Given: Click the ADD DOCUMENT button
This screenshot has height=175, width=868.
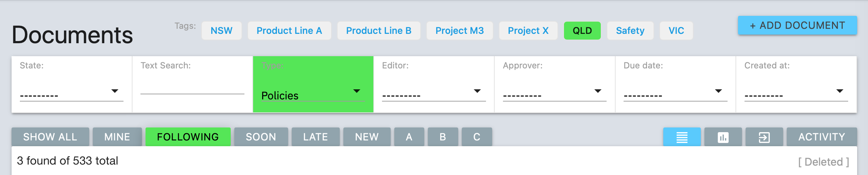Looking at the screenshot, I should 797,25.
